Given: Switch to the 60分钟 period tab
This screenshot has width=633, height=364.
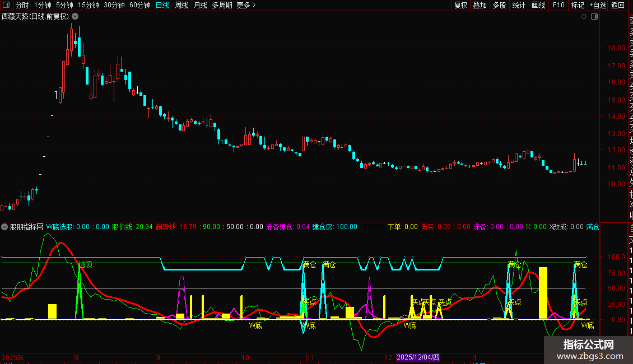Looking at the screenshot, I should click(x=139, y=6).
